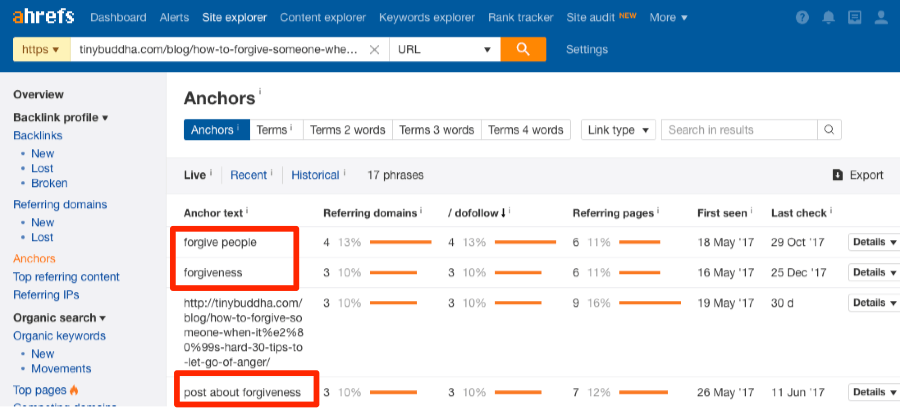Viewport: 900px width, 408px height.
Task: Clear the URL field with the X icon
Action: (374, 50)
